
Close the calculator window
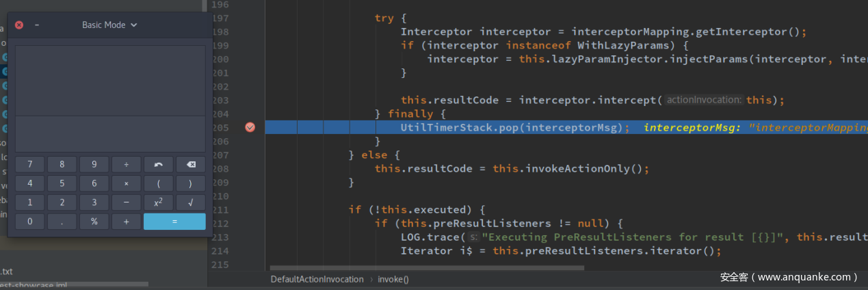point(19,25)
